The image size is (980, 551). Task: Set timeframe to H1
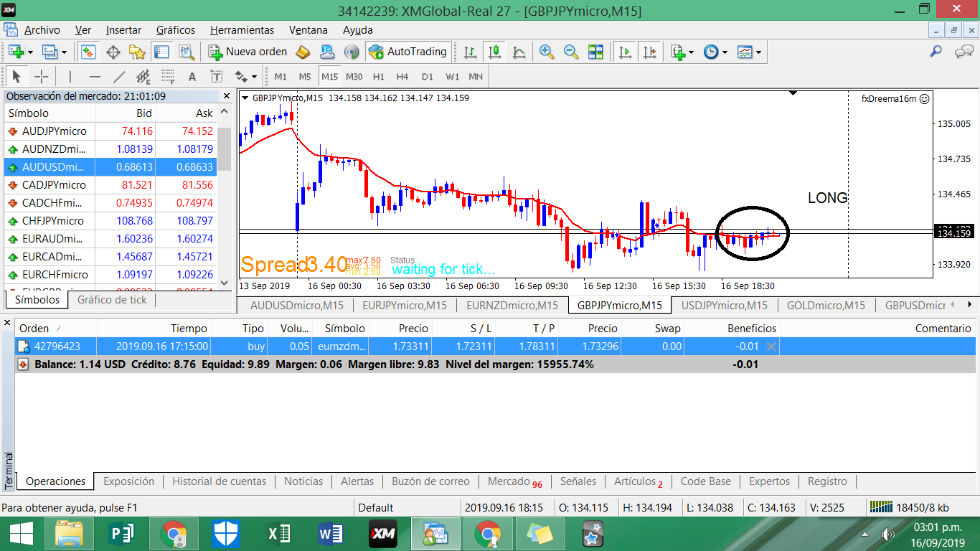click(x=379, y=77)
